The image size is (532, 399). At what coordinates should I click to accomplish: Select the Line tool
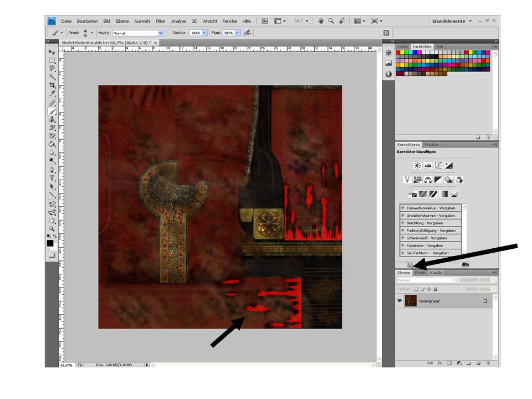pyautogui.click(x=52, y=195)
